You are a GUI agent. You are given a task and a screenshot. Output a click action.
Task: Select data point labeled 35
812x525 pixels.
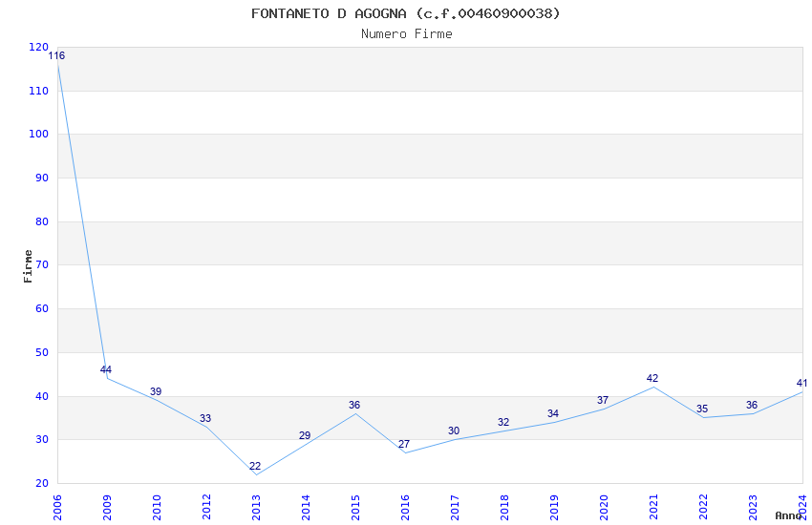tap(702, 409)
